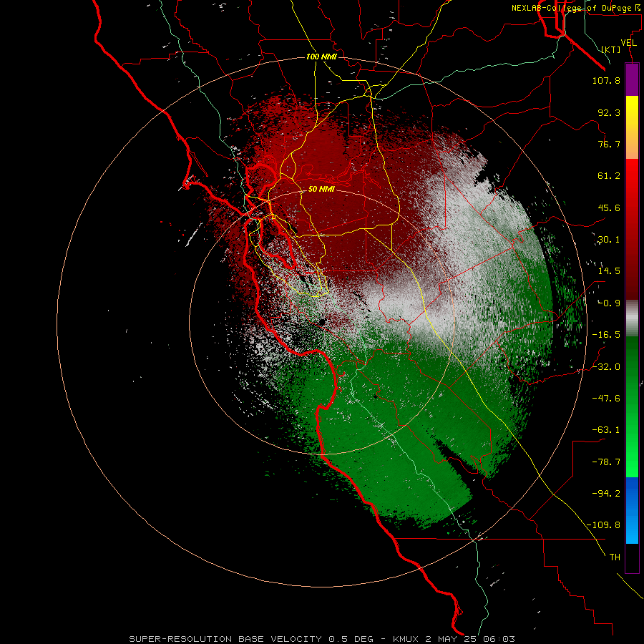
Task: Click the '14.5' legend value
Action: [x=609, y=271]
